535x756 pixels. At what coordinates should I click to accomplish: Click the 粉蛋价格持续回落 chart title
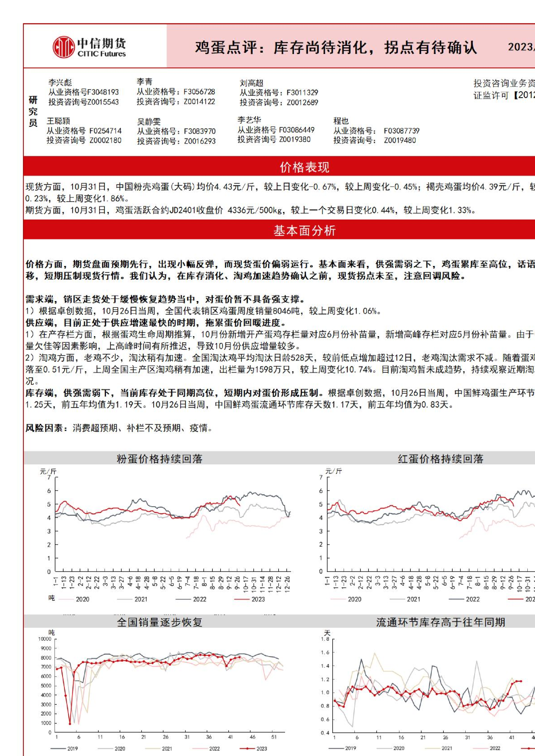159,459
